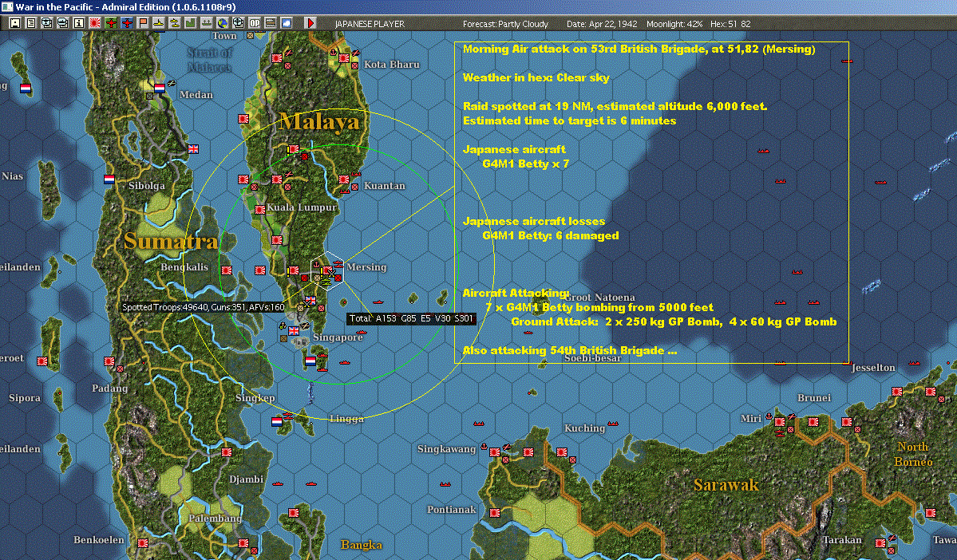Click the Kota Bharu map label
The width and height of the screenshot is (957, 560).
[392, 64]
